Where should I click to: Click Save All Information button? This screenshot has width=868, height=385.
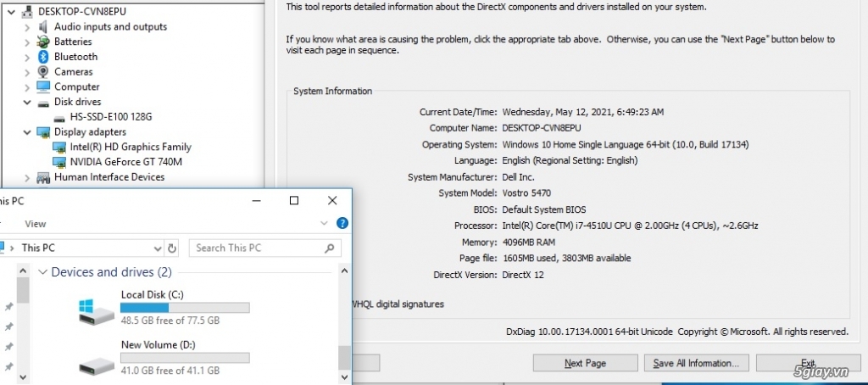click(696, 364)
